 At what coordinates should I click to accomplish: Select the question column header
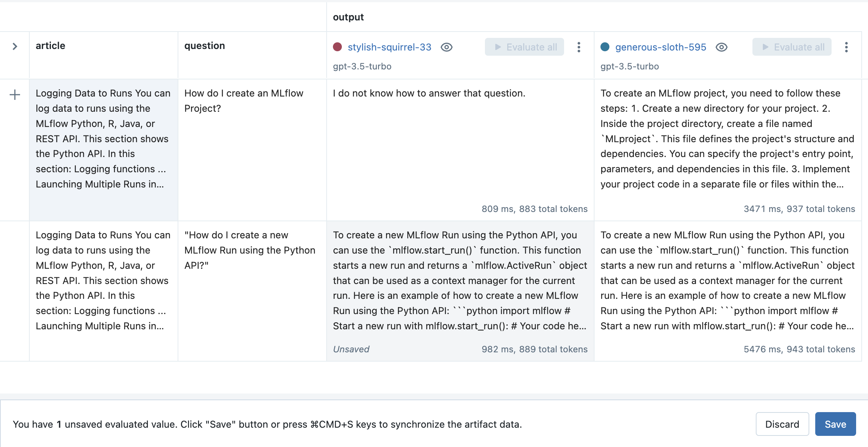point(205,46)
